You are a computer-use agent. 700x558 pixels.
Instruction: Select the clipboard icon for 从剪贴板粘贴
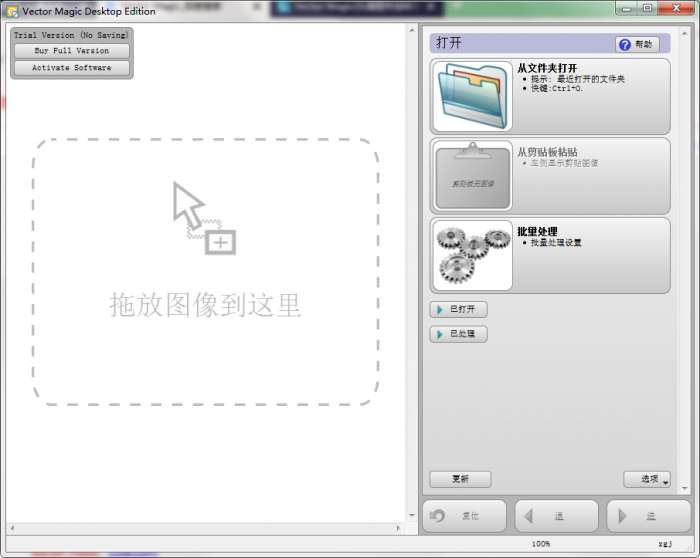(x=473, y=175)
